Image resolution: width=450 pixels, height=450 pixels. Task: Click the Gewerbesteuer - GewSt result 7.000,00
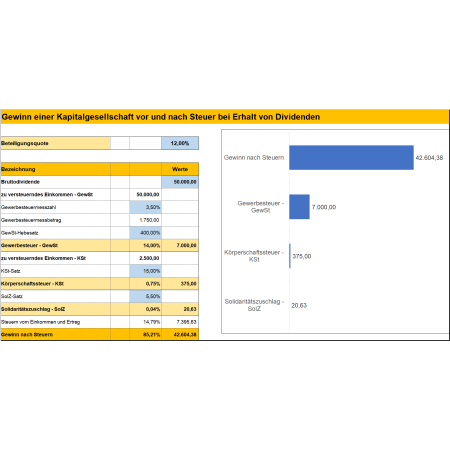180,245
